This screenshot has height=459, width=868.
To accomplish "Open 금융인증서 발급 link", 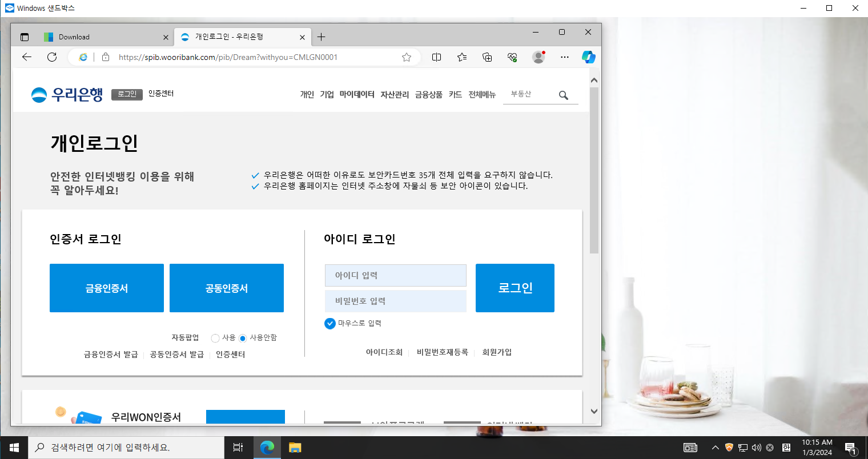I will 111,355.
